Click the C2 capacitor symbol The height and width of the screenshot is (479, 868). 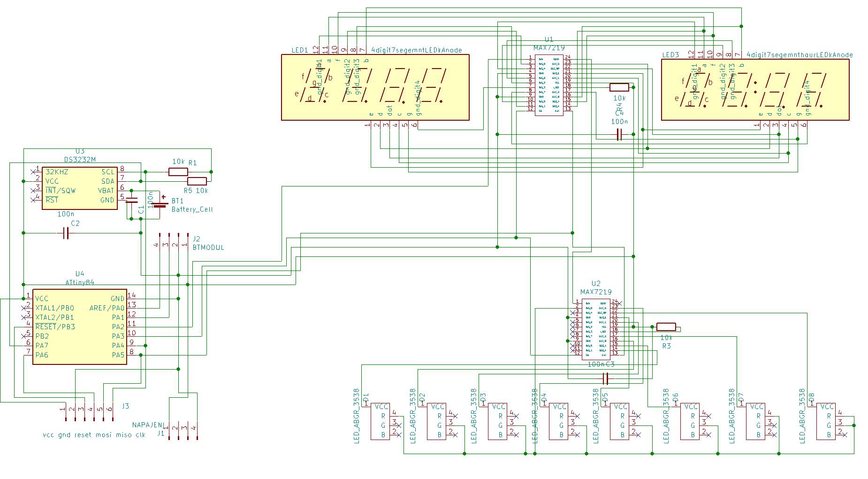66,233
